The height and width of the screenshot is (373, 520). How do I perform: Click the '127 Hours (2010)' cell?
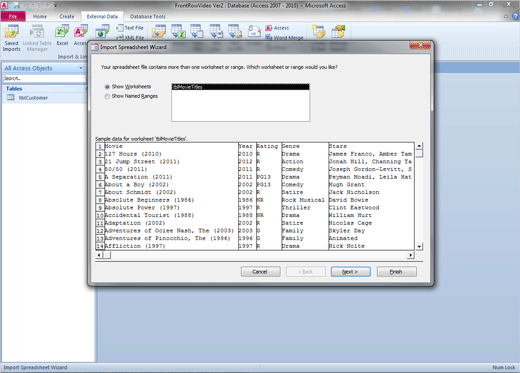[171, 154]
